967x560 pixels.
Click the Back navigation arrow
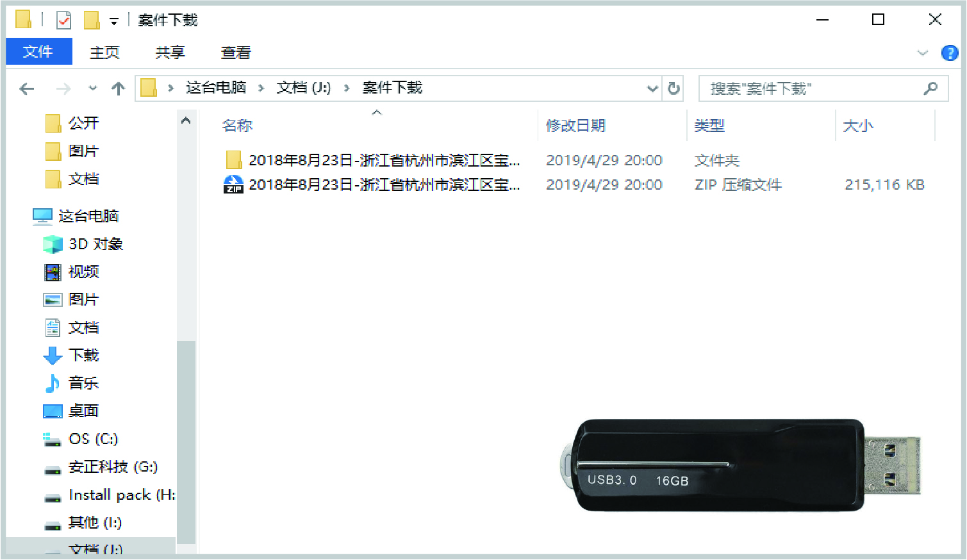coord(27,89)
